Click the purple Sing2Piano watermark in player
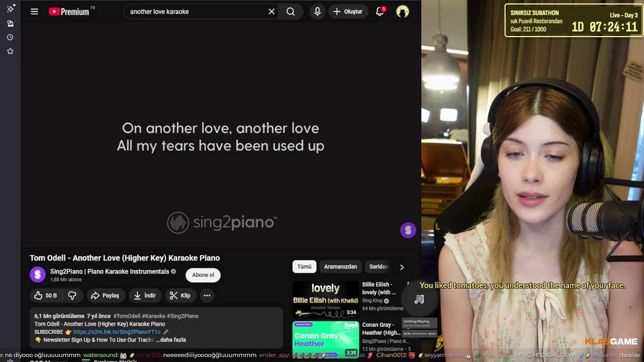This screenshot has width=644, height=362. pyautogui.click(x=408, y=230)
